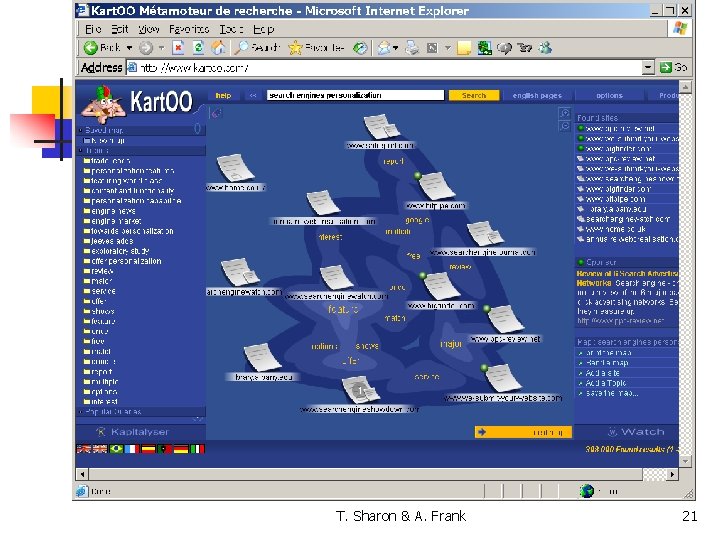Click page icon above www.ppc-review.net on map
The image size is (720, 540).
pyautogui.click(x=505, y=319)
